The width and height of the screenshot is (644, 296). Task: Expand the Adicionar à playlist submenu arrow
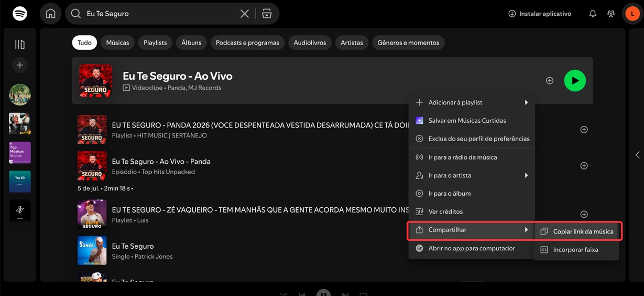pyautogui.click(x=526, y=102)
